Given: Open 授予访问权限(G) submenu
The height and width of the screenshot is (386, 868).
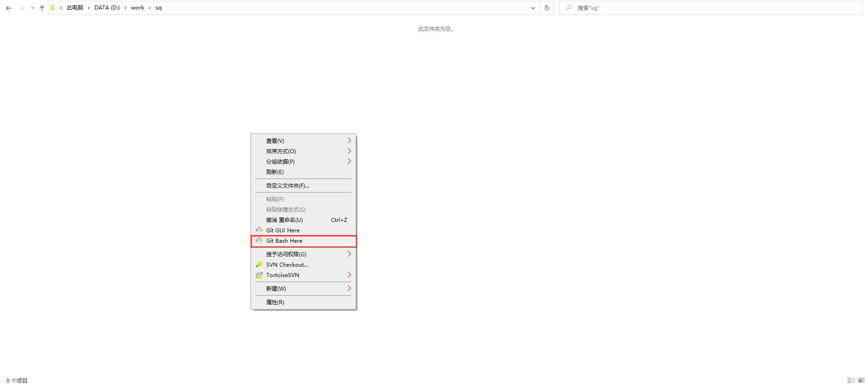Looking at the screenshot, I should coord(303,254).
